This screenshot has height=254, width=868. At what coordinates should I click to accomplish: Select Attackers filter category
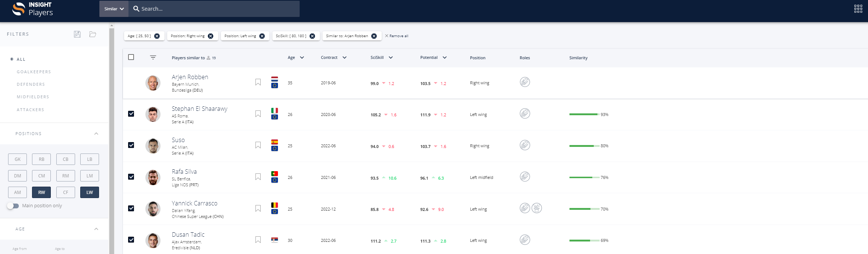(x=31, y=110)
